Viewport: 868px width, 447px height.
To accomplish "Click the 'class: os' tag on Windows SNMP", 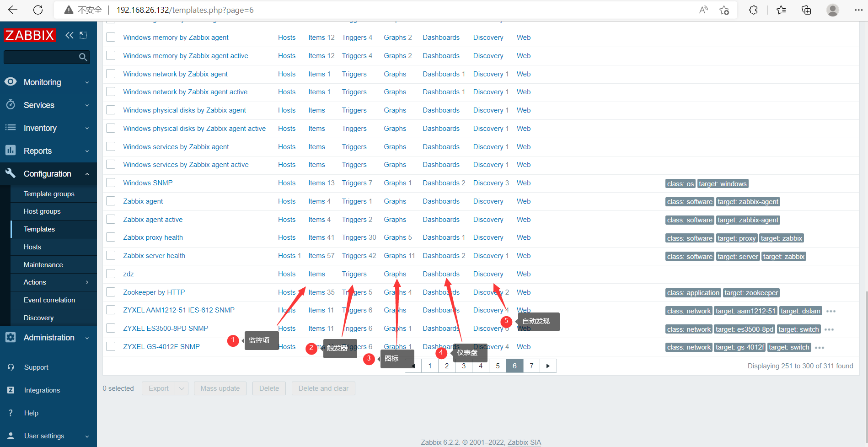I will pos(680,184).
